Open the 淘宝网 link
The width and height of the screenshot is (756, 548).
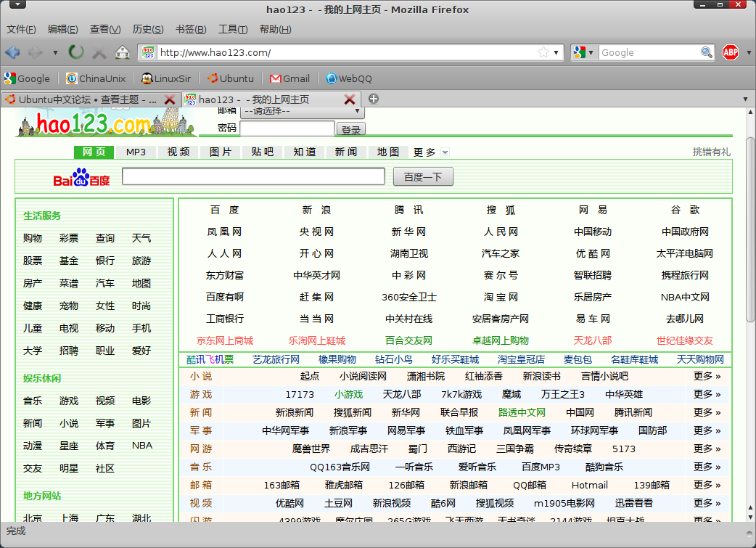[501, 297]
